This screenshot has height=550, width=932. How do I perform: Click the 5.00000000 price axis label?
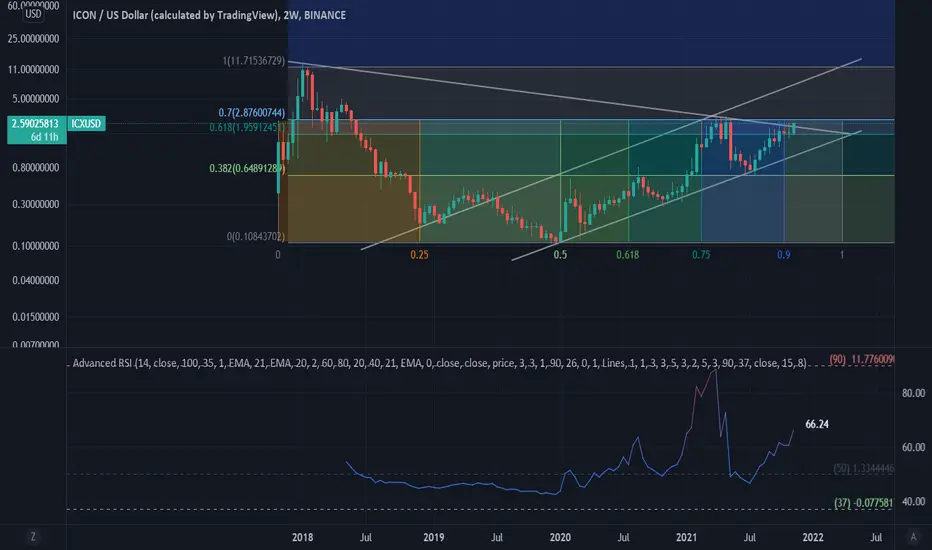pyautogui.click(x=36, y=99)
